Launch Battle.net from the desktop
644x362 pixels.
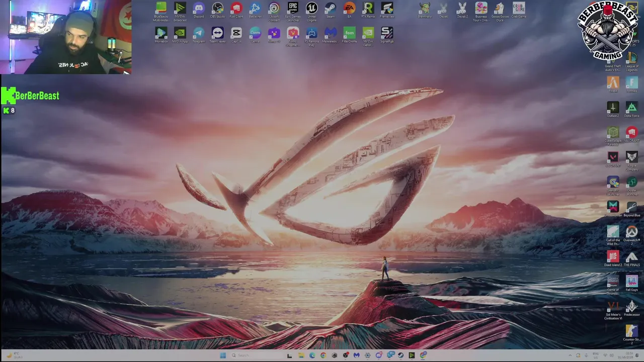point(255,11)
